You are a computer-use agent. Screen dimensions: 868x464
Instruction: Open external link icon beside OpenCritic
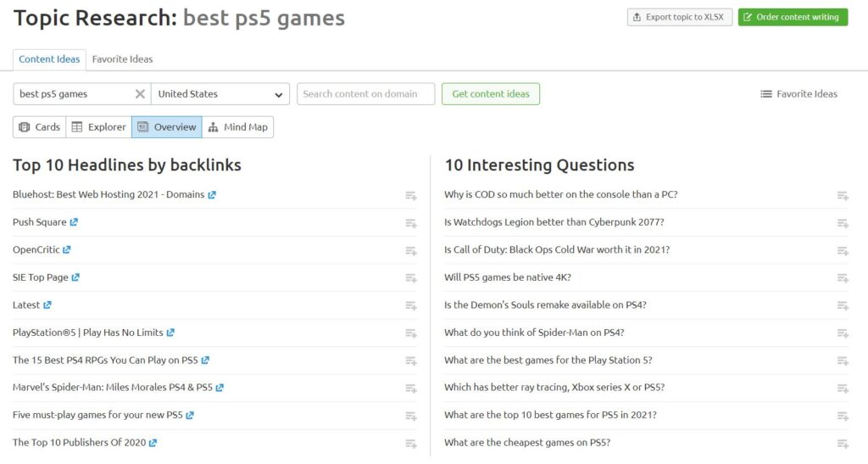67,249
